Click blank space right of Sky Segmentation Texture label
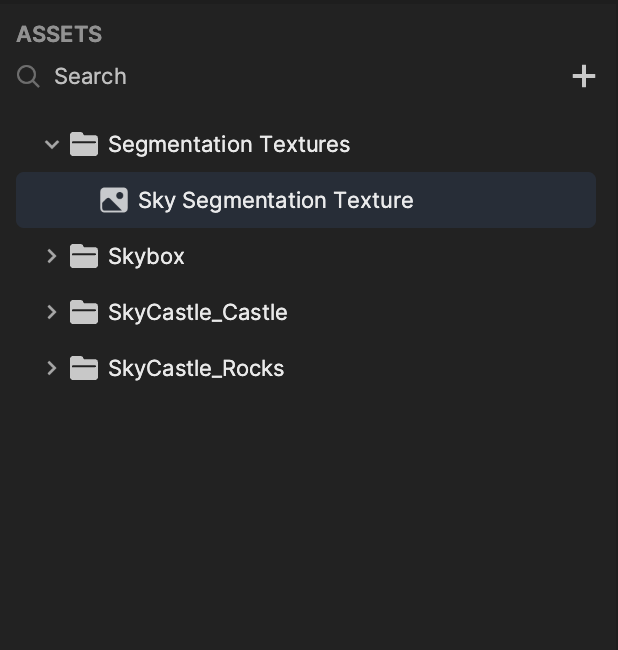 [504, 200]
